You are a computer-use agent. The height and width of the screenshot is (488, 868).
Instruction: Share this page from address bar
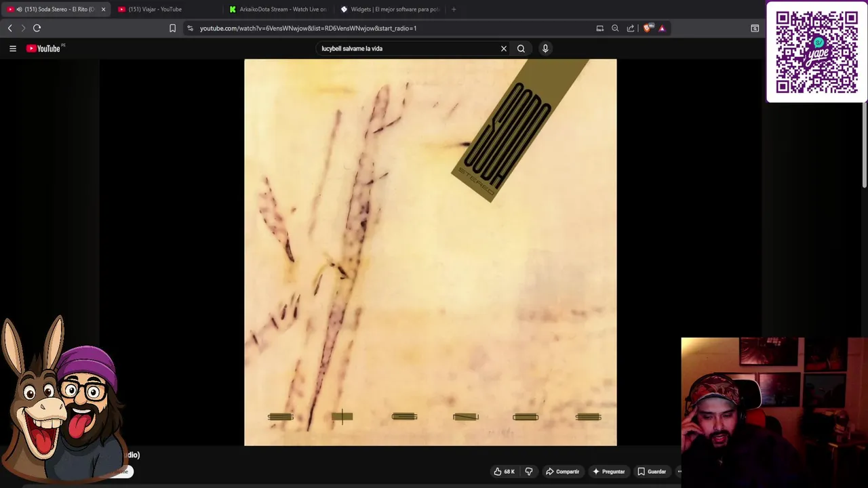(631, 28)
